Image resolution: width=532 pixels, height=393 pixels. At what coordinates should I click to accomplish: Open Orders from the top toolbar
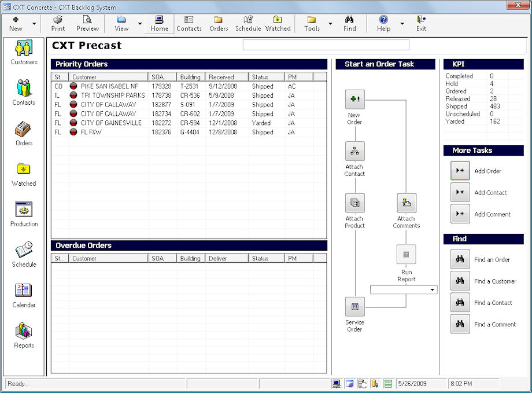[219, 24]
